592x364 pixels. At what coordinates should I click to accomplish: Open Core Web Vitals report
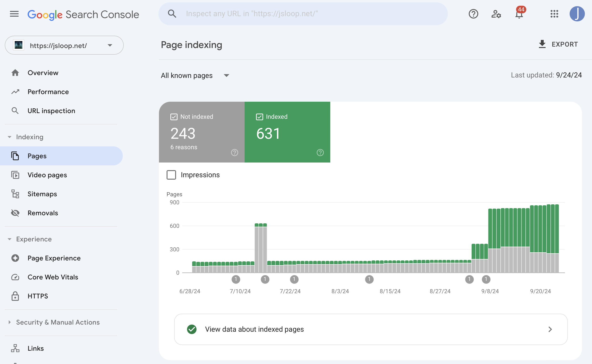click(53, 277)
